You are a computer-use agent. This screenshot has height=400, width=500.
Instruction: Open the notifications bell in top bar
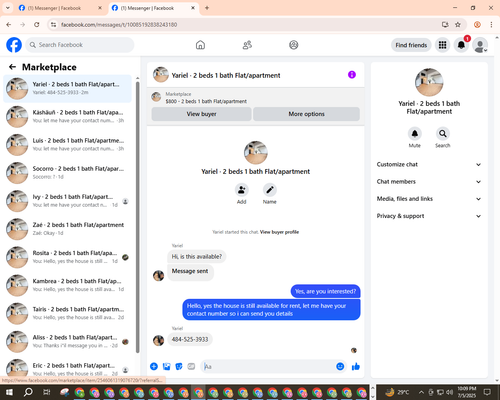[461, 45]
